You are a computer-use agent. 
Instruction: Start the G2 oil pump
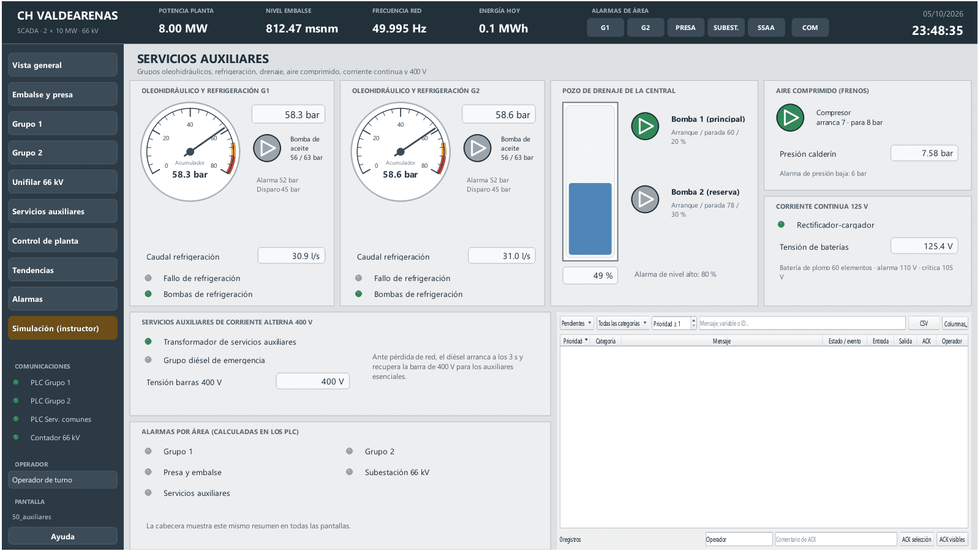(x=478, y=148)
